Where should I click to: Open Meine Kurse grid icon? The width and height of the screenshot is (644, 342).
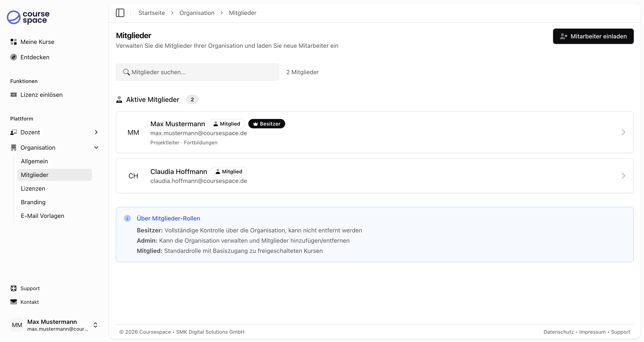(x=13, y=42)
